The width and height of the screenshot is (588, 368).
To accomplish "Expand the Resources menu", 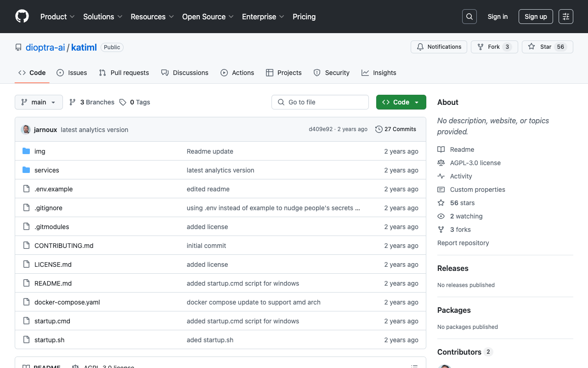I will (x=152, y=17).
